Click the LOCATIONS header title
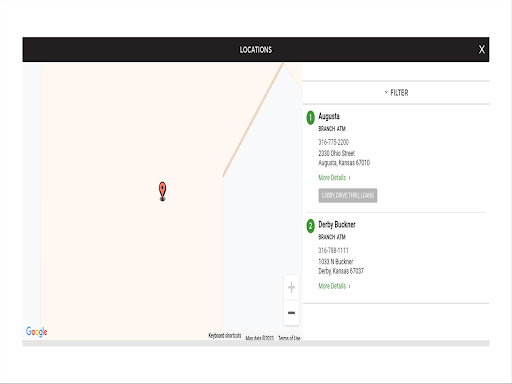 pos(256,50)
